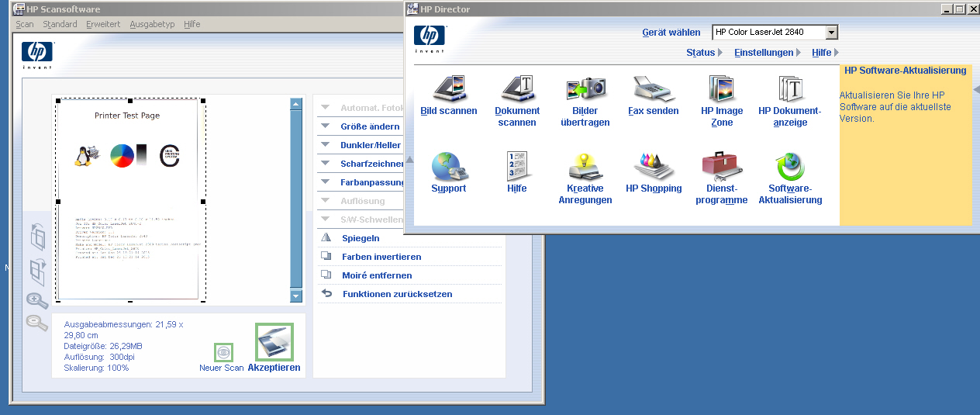
Task: Click Funktionen zurücksetzen
Action: click(397, 294)
